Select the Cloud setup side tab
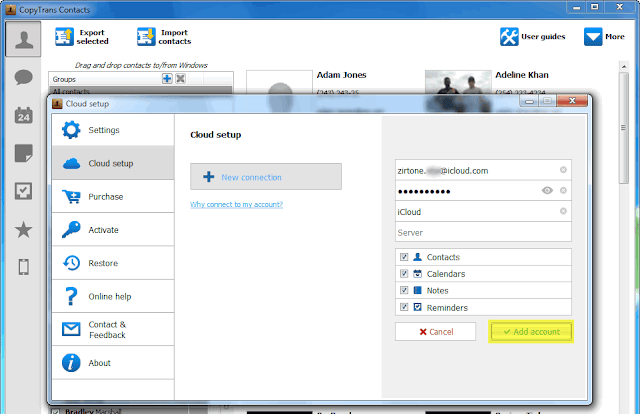 tap(113, 163)
